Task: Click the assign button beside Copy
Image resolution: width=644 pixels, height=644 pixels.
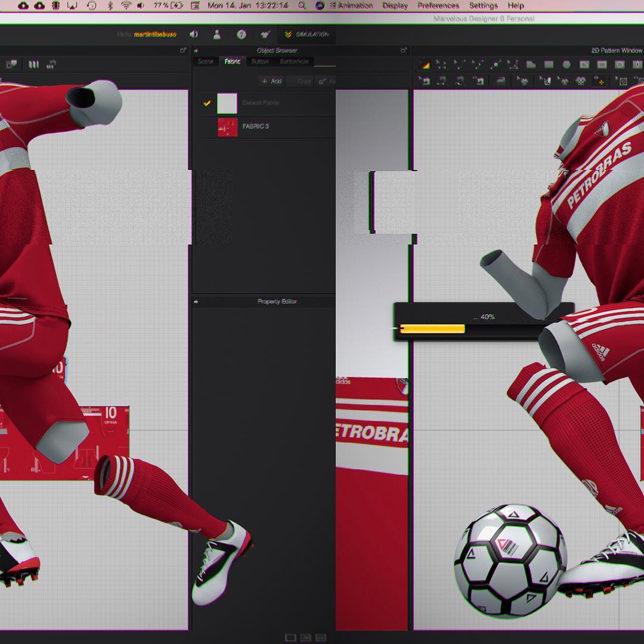Action: tap(326, 81)
